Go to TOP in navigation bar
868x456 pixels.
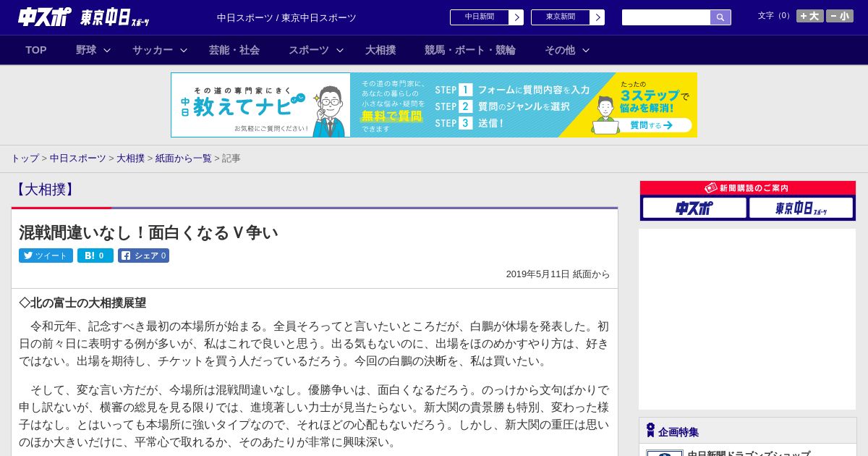point(36,50)
